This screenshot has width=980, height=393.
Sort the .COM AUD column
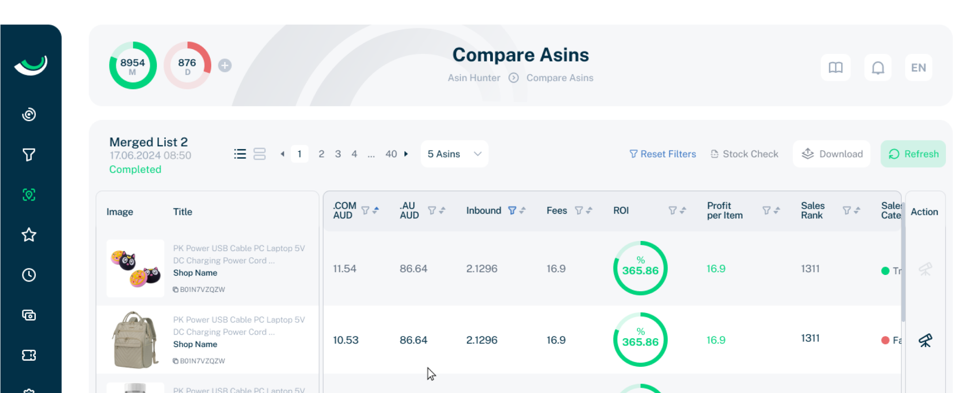376,210
